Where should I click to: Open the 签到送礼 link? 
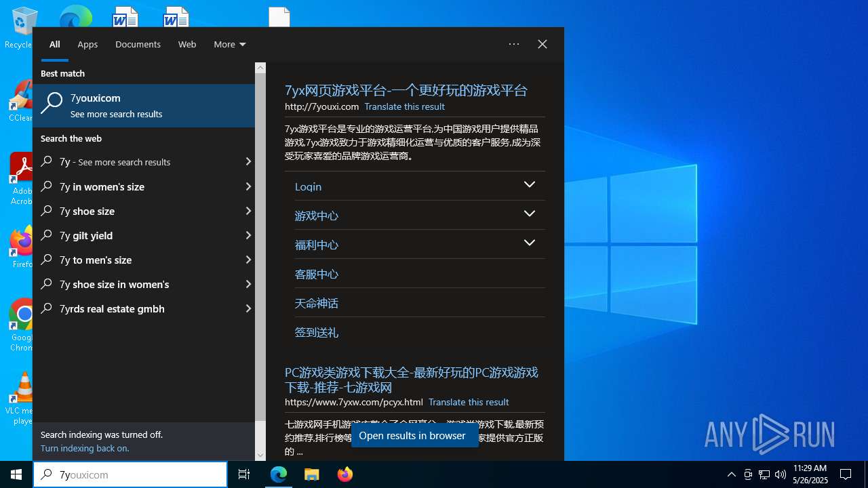pos(316,332)
